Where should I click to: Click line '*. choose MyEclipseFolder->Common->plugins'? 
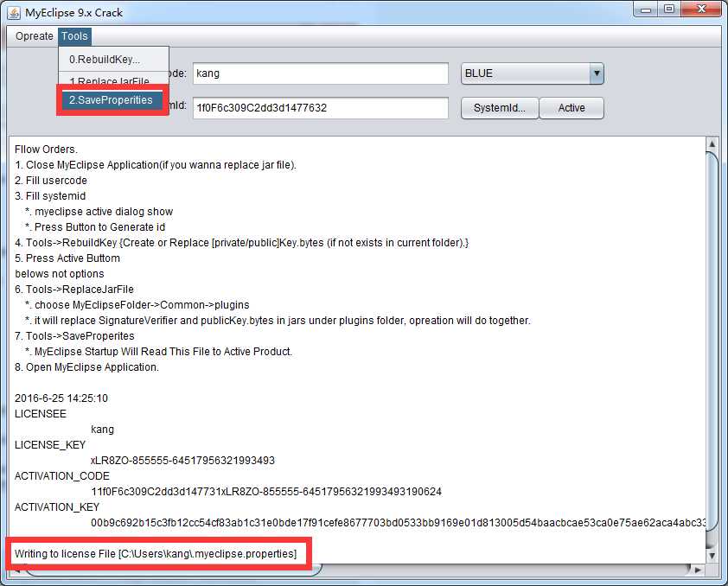point(137,305)
